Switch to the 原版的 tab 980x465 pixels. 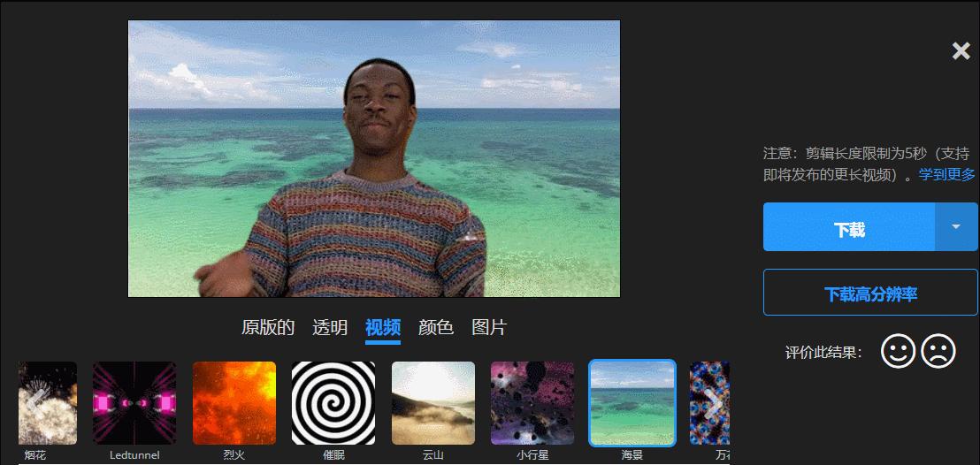[268, 328]
